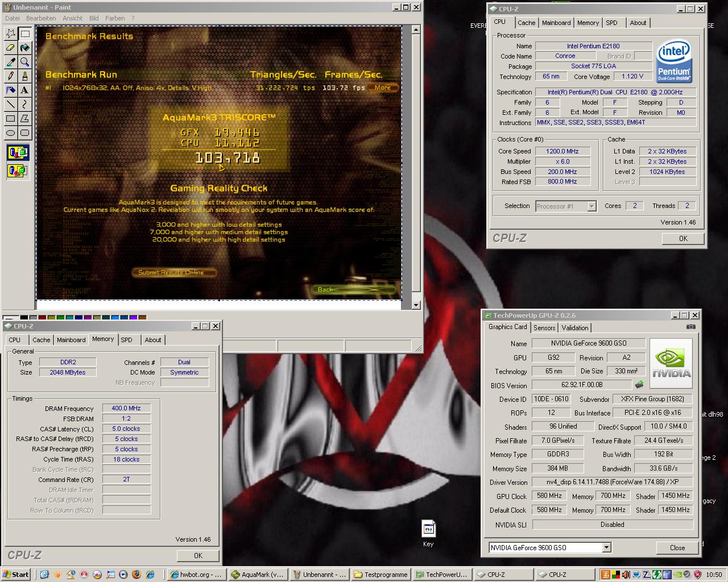Click the GPU-Z screenshot camera icon
This screenshot has height=582, width=728.
[x=690, y=327]
